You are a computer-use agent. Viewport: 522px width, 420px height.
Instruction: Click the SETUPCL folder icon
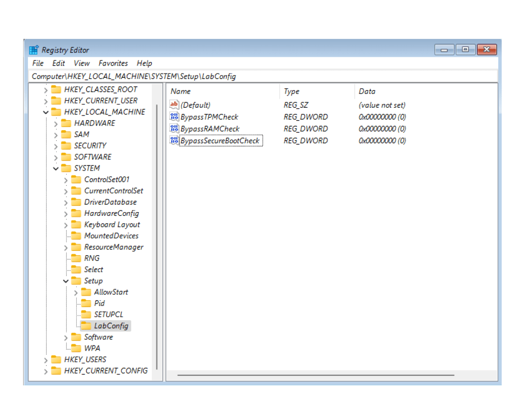click(86, 314)
